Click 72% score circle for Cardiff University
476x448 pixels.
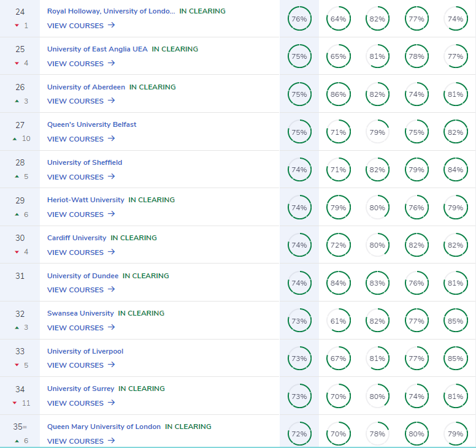[x=338, y=245]
